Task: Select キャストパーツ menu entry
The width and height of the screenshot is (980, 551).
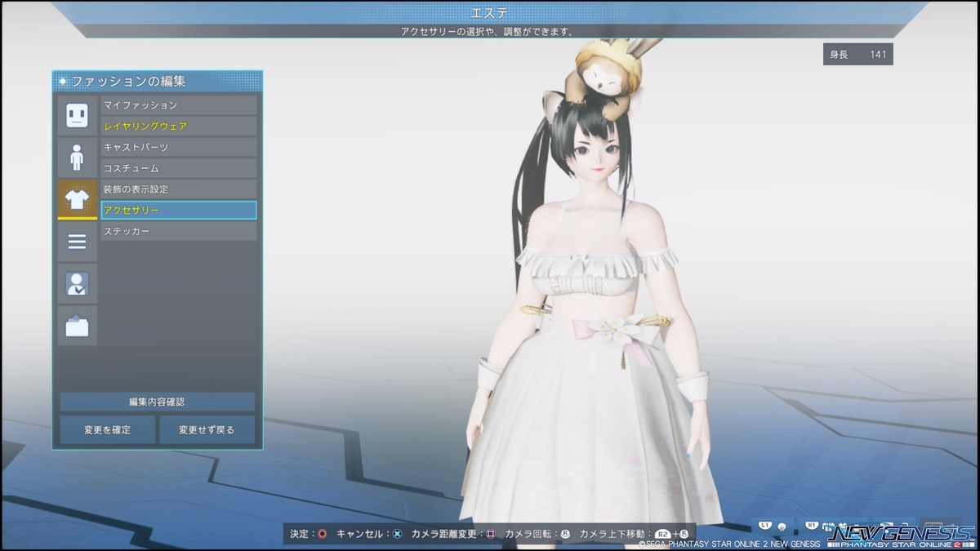Action: [x=178, y=148]
